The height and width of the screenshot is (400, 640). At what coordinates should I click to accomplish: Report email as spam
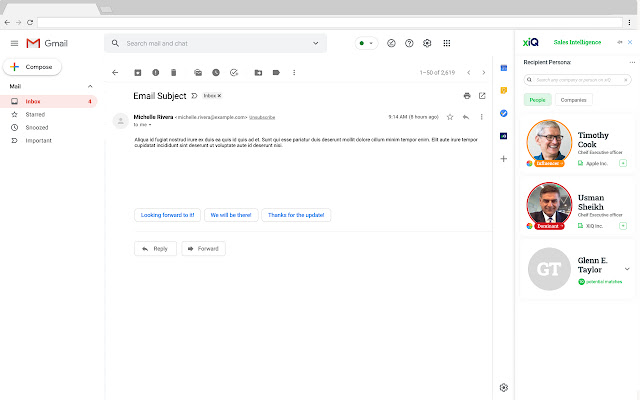coord(156,73)
